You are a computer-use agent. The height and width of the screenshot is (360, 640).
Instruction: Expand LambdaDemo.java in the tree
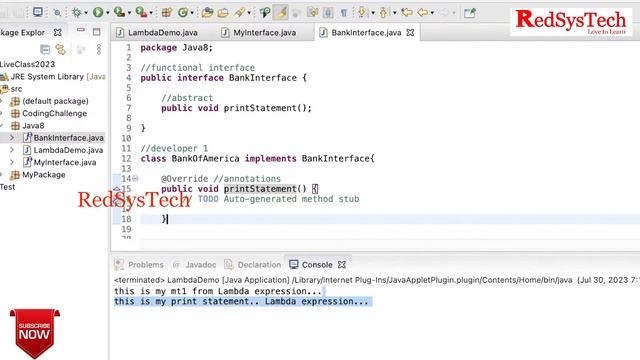(12, 150)
